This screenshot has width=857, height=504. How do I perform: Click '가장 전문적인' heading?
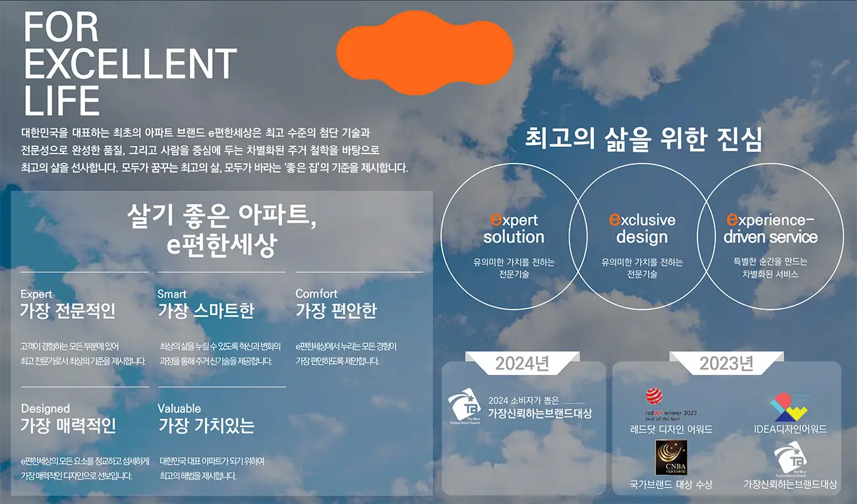pos(68,311)
